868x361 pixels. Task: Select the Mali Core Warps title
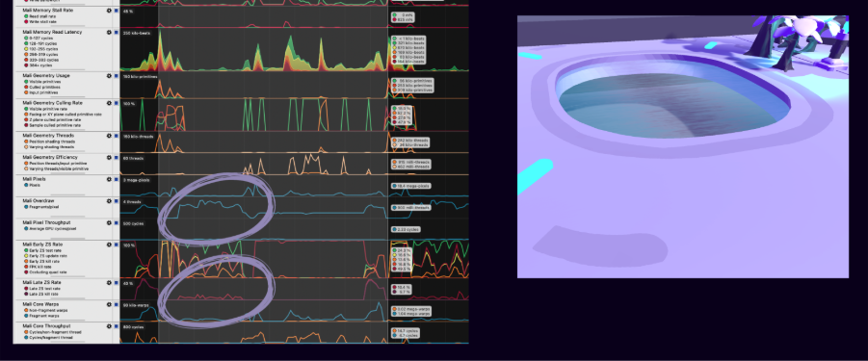click(40, 304)
